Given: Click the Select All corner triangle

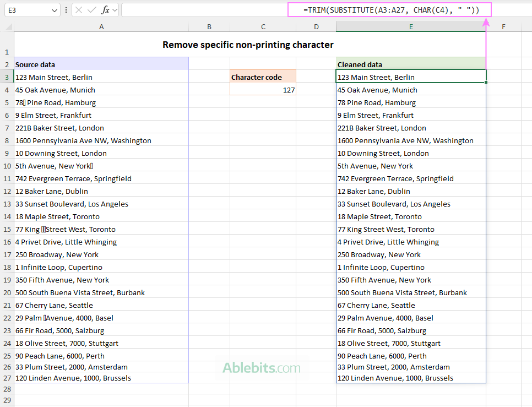Looking at the screenshot, I should (9, 27).
